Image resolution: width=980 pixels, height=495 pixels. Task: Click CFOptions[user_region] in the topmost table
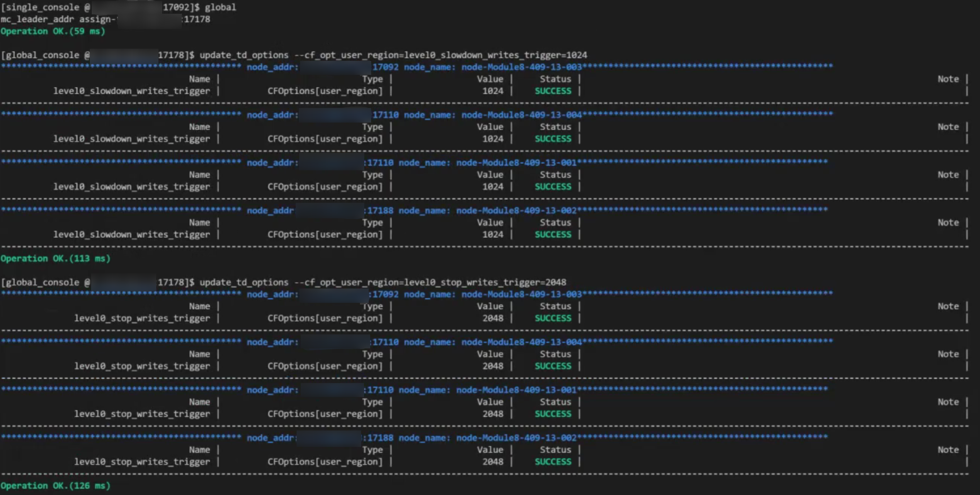(325, 91)
